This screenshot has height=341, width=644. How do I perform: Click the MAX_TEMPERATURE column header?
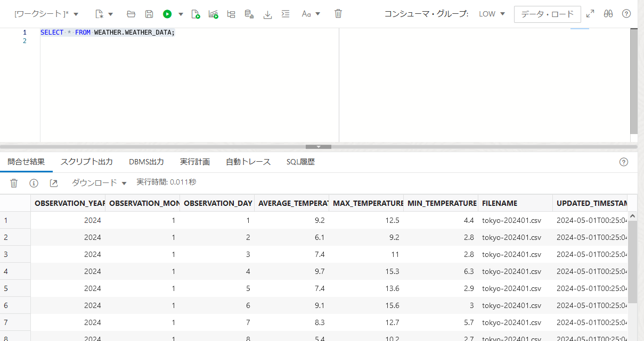[366, 203]
